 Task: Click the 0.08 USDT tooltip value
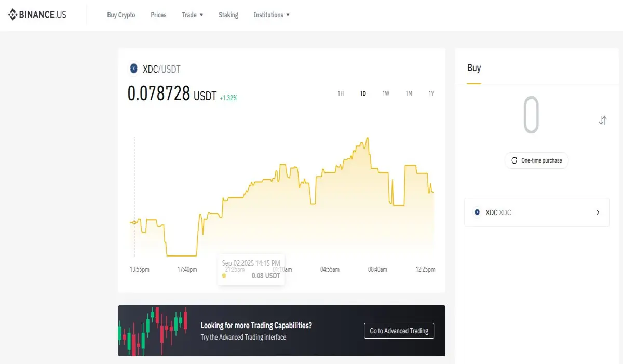coord(266,276)
